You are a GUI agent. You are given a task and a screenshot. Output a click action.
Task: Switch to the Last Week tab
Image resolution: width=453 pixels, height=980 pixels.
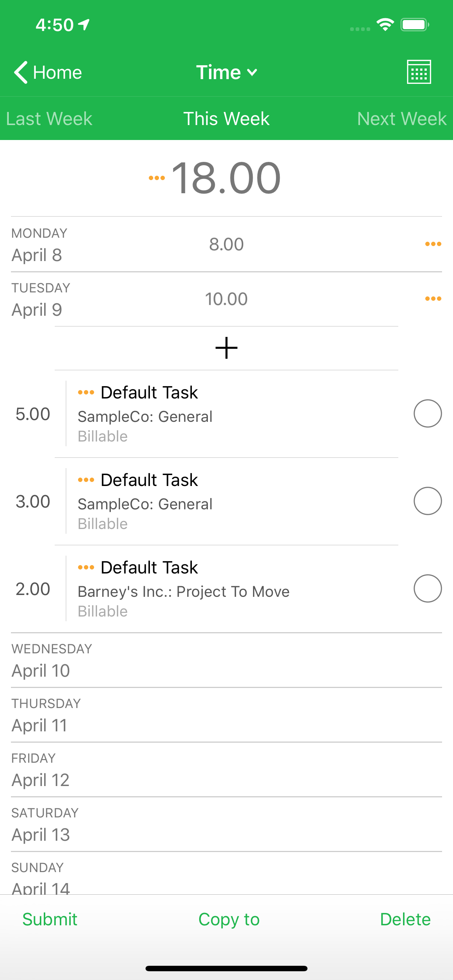[49, 118]
